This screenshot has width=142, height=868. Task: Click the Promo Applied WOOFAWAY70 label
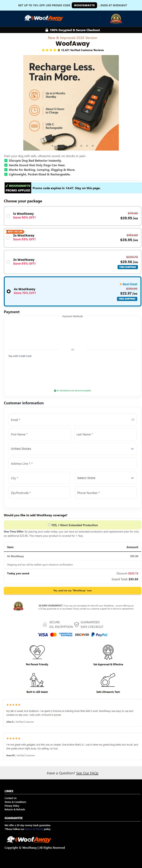18,188
